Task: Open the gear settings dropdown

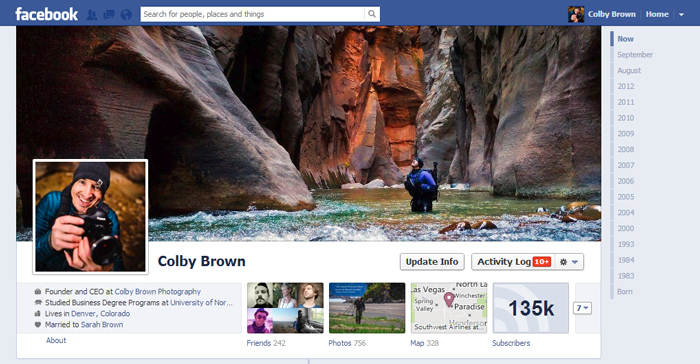Action: tap(569, 262)
